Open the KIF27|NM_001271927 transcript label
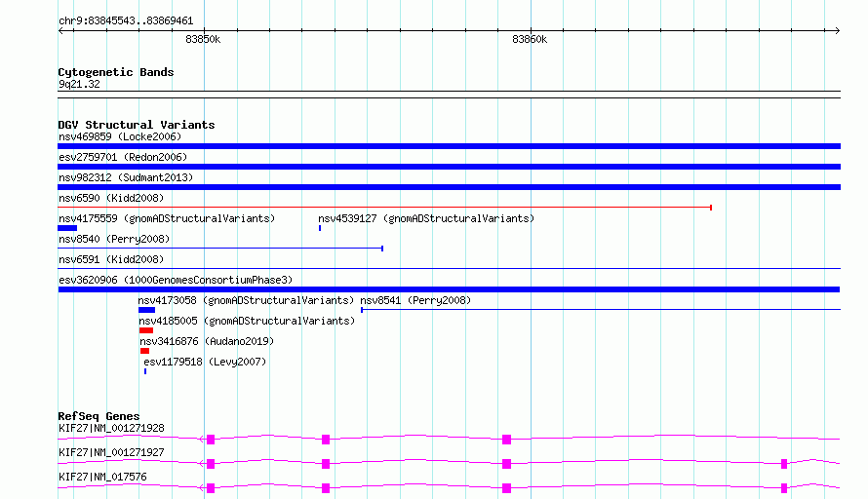868x499 pixels. pos(111,452)
